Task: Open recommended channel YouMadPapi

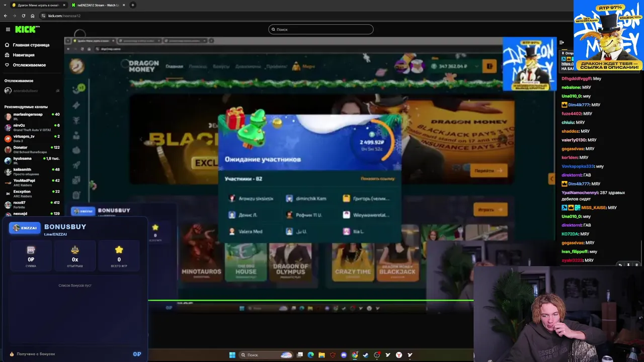Action: click(x=32, y=183)
